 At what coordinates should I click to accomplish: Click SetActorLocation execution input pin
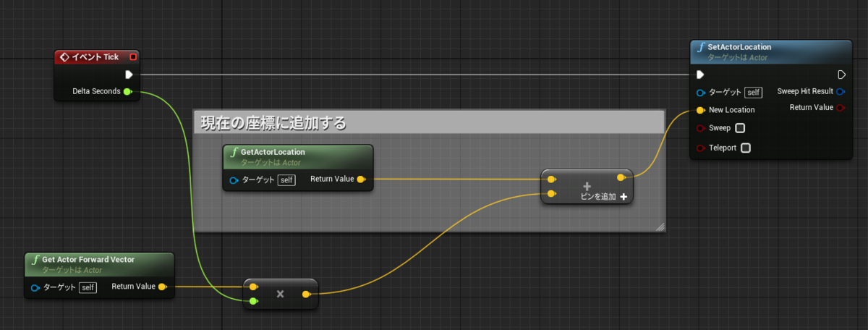(700, 75)
